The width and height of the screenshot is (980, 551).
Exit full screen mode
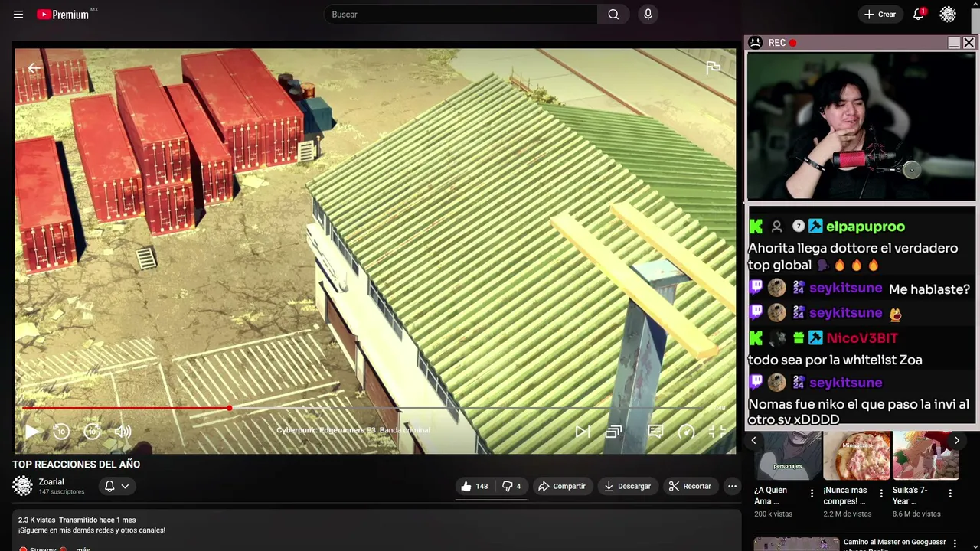pyautogui.click(x=717, y=432)
